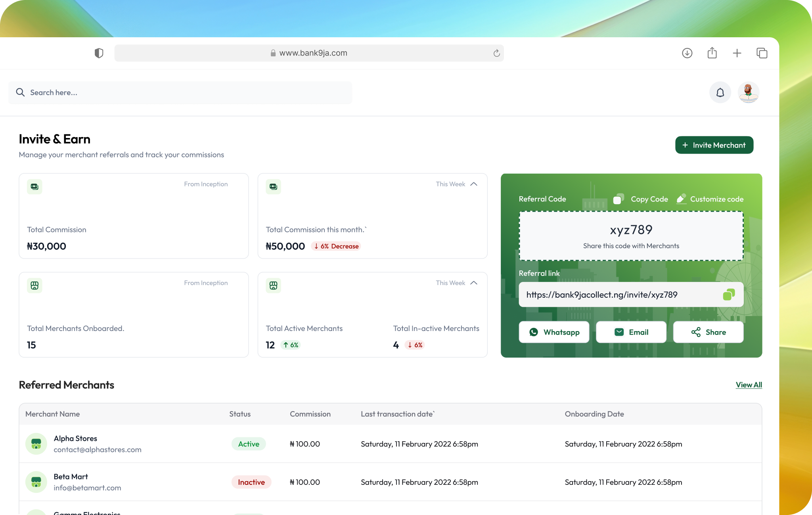This screenshot has height=515, width=812.
Task: Click the Share button
Action: point(708,332)
